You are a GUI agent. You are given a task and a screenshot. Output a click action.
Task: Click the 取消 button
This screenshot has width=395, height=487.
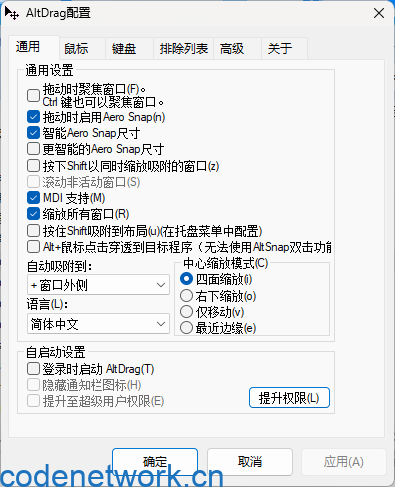click(250, 462)
